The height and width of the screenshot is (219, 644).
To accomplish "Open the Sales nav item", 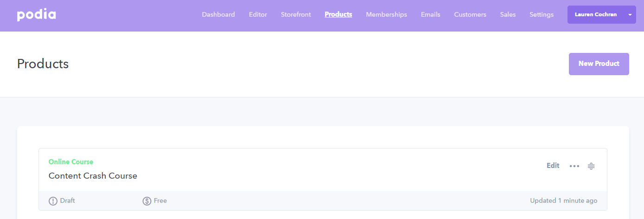I will pos(508,14).
